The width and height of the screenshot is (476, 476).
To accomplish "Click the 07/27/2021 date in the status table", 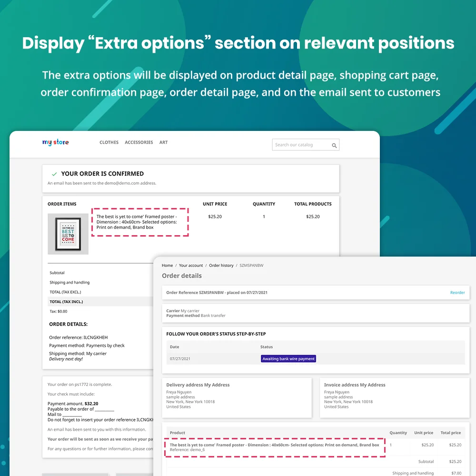I will tap(179, 358).
